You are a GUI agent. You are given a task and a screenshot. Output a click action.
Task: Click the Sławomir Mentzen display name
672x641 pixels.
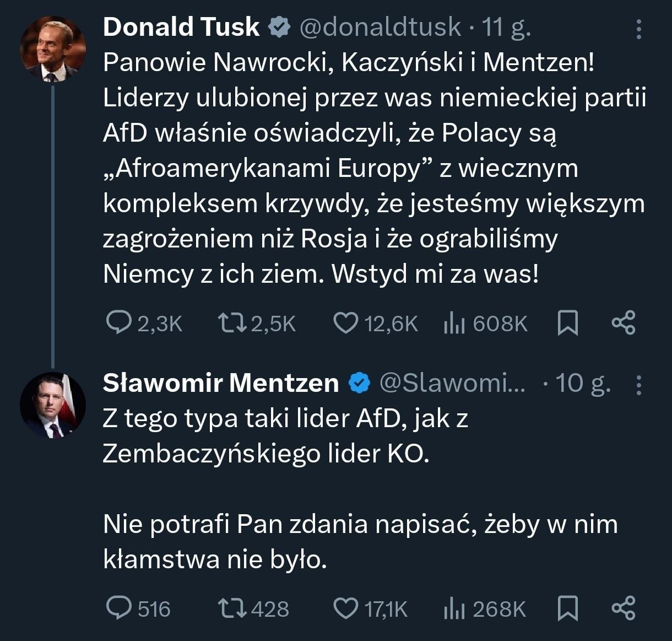[x=220, y=383]
